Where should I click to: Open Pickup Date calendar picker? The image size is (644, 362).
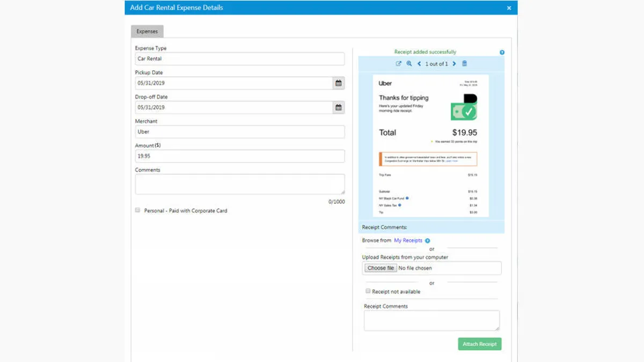339,83
